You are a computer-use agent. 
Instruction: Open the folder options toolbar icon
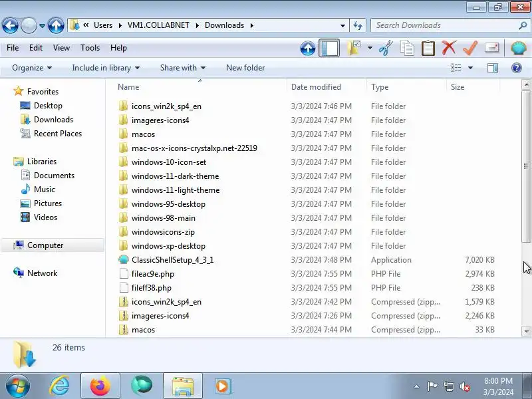[354, 48]
